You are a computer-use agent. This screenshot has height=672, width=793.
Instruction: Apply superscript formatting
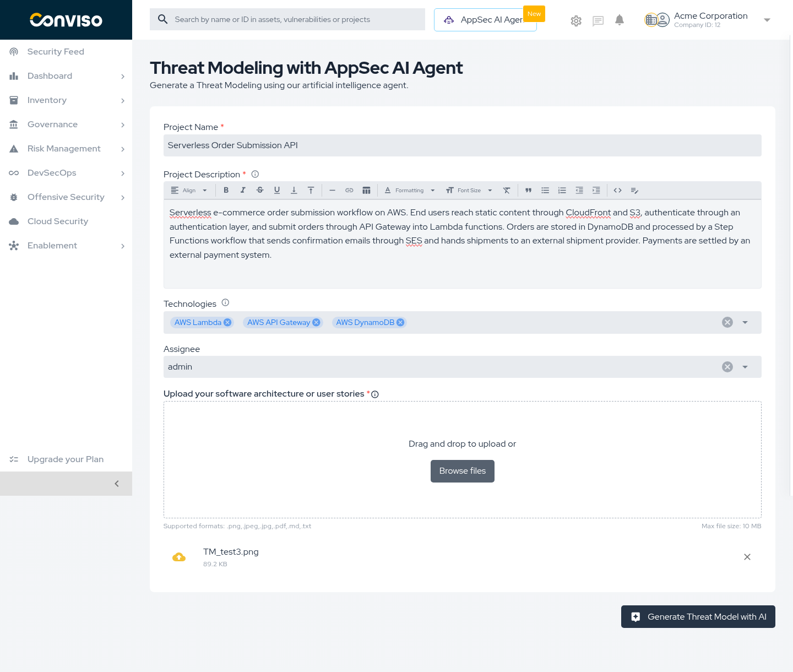[x=311, y=191]
